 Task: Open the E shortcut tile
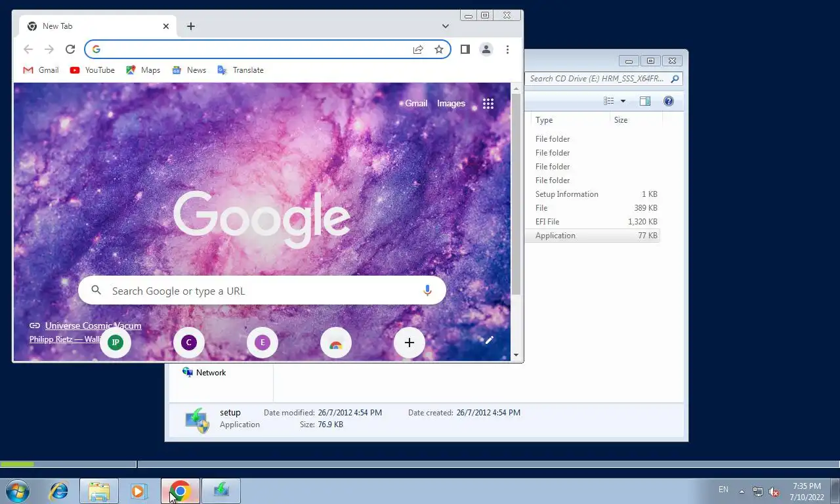[262, 343]
